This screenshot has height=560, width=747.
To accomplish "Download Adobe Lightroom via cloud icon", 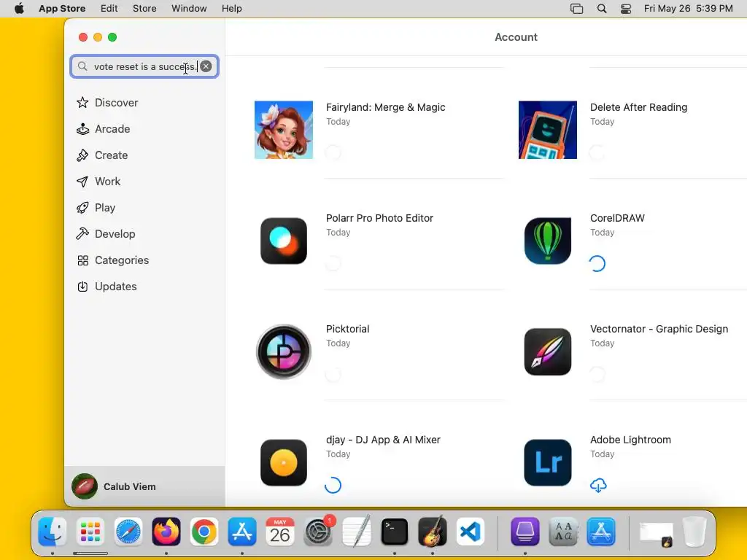I will pyautogui.click(x=598, y=485).
